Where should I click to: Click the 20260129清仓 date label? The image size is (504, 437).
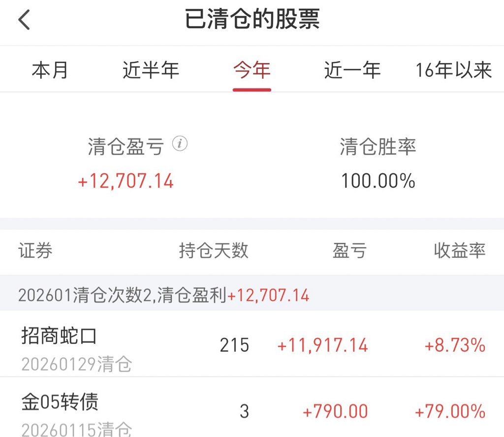[76, 364]
